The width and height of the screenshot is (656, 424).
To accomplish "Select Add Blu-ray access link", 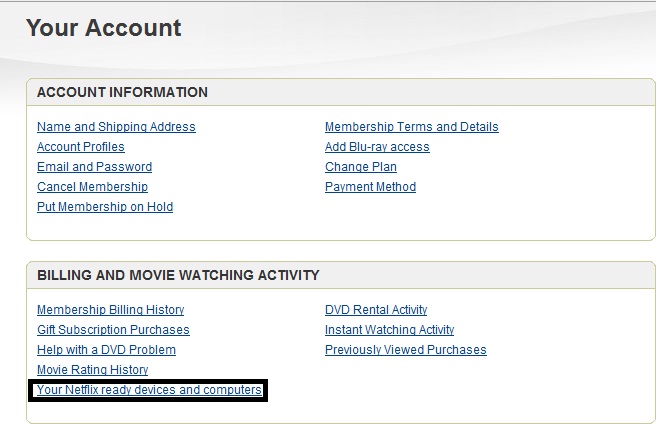I will (x=377, y=147).
